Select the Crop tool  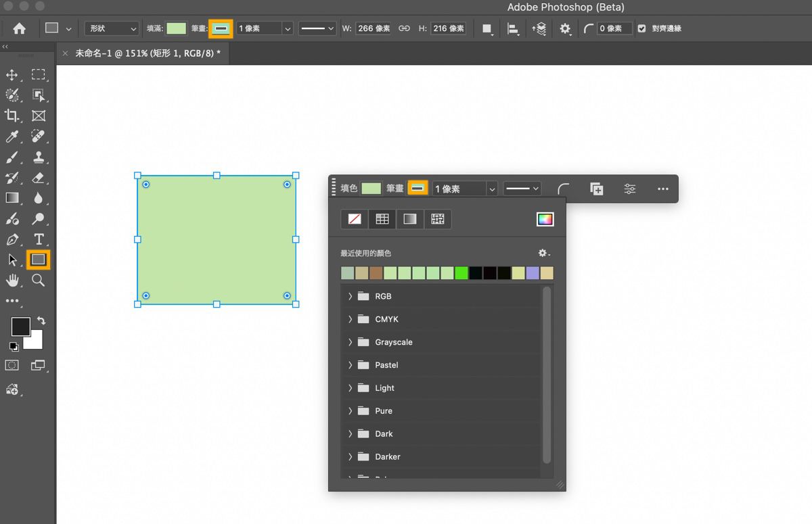12,116
